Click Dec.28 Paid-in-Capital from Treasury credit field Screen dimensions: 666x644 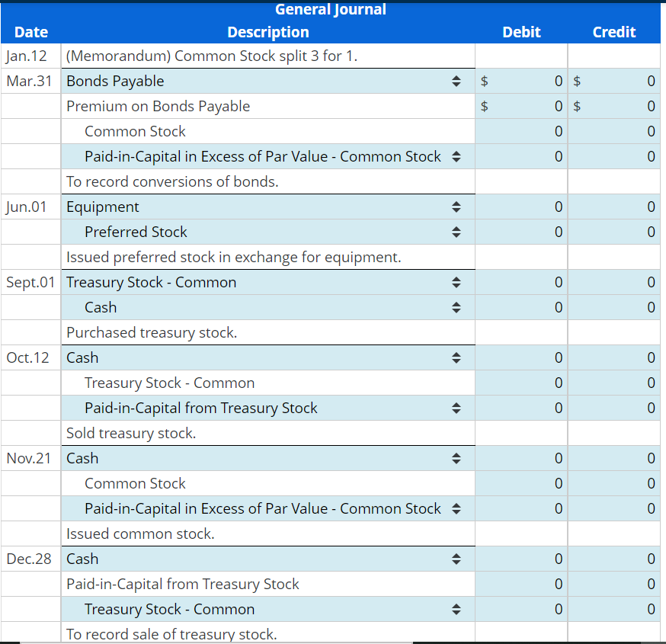point(614,584)
